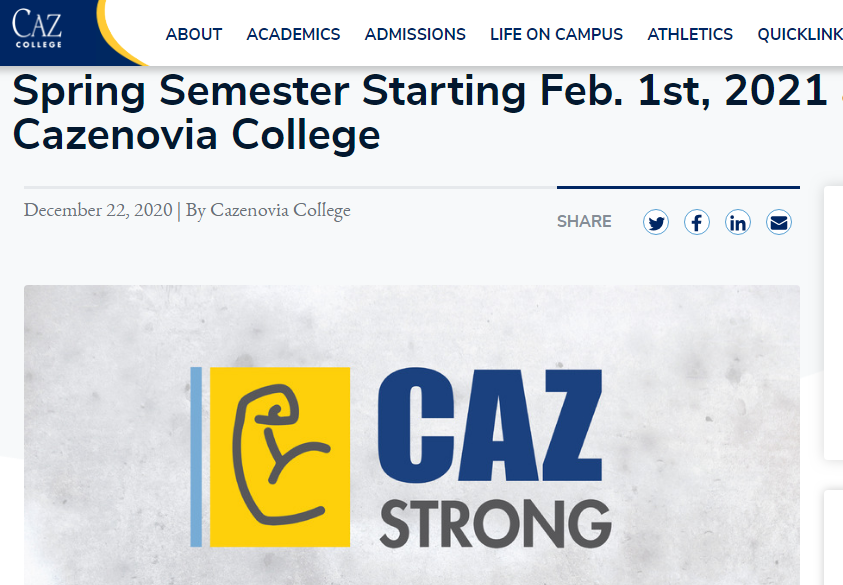Click the By Cazenovia College author text

pyautogui.click(x=268, y=210)
